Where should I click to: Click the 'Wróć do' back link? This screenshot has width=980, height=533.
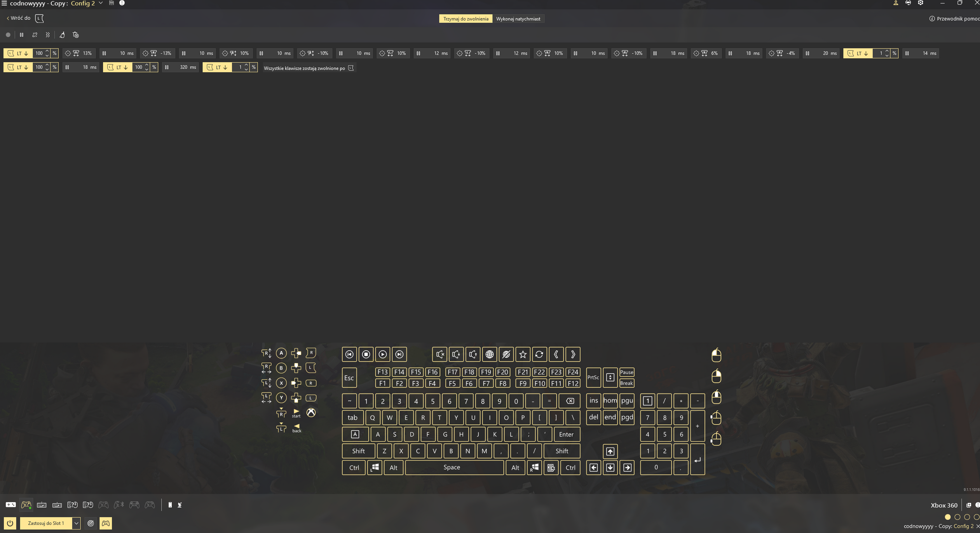pyautogui.click(x=19, y=18)
